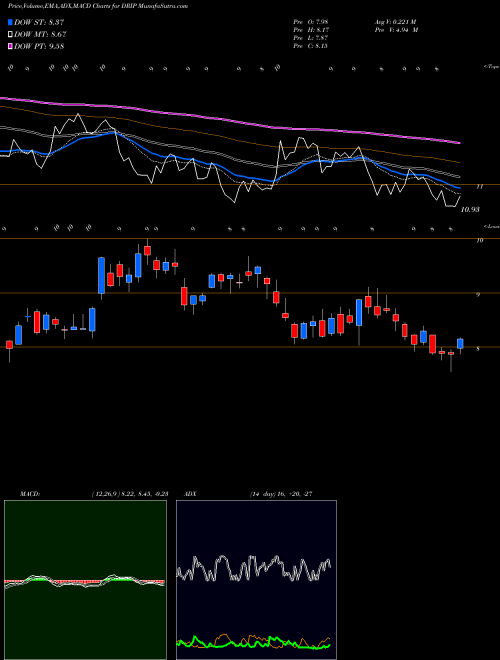Viewport: 500px width, 660px height.
Task: Click the '<-Tops' axis label
Action: pos(491,67)
